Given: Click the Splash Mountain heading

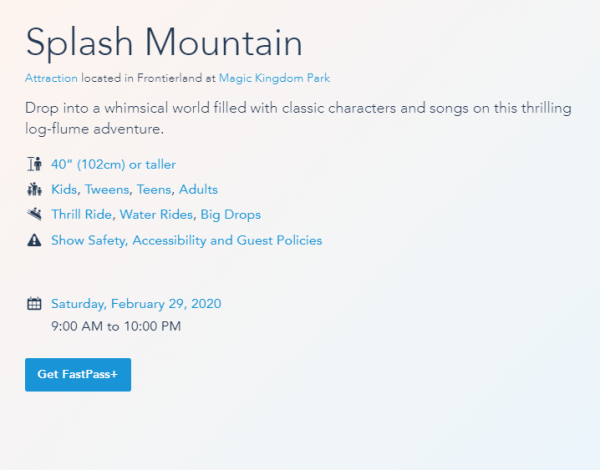Looking at the screenshot, I should coord(164,42).
